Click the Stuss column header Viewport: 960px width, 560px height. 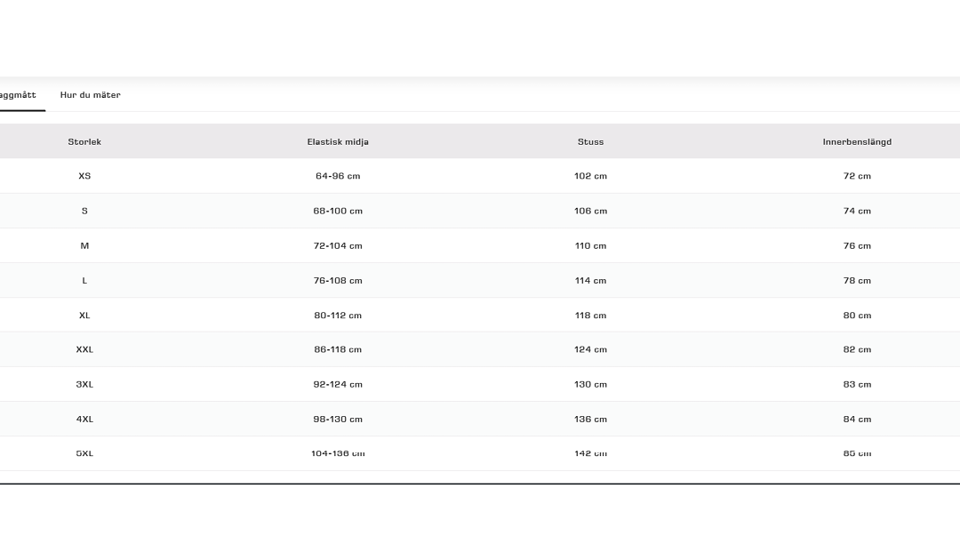coord(590,142)
